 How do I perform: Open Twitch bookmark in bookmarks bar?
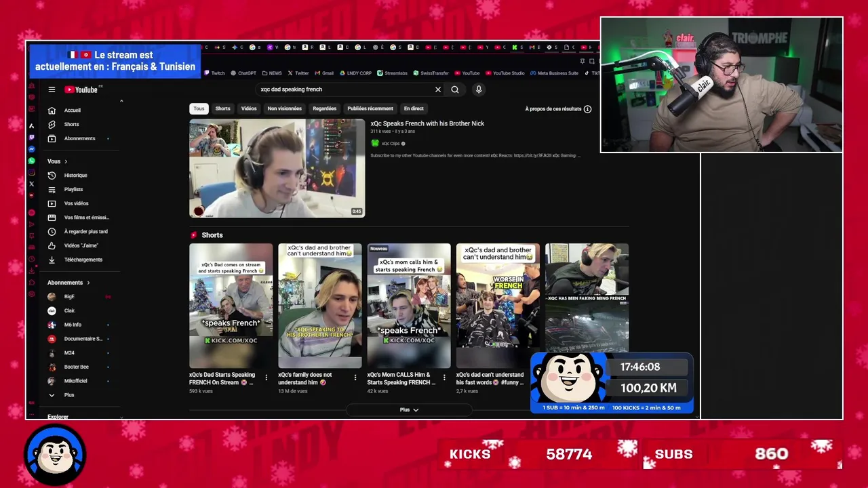214,73
